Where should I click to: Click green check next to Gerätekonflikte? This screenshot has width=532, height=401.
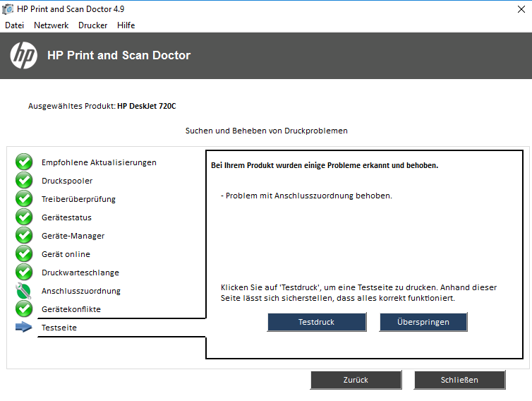(x=24, y=309)
